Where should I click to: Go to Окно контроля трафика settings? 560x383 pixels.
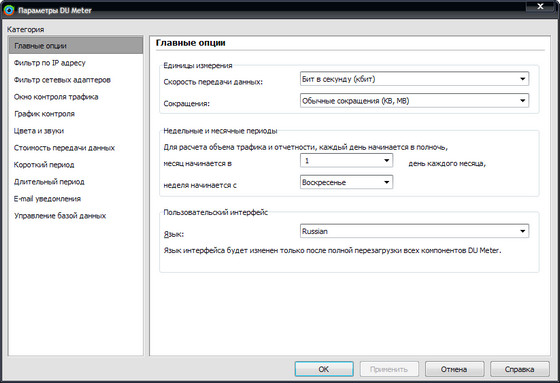point(76,97)
